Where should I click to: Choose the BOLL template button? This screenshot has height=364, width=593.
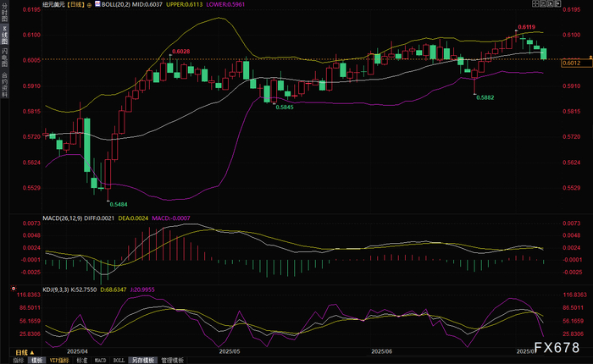119,361
